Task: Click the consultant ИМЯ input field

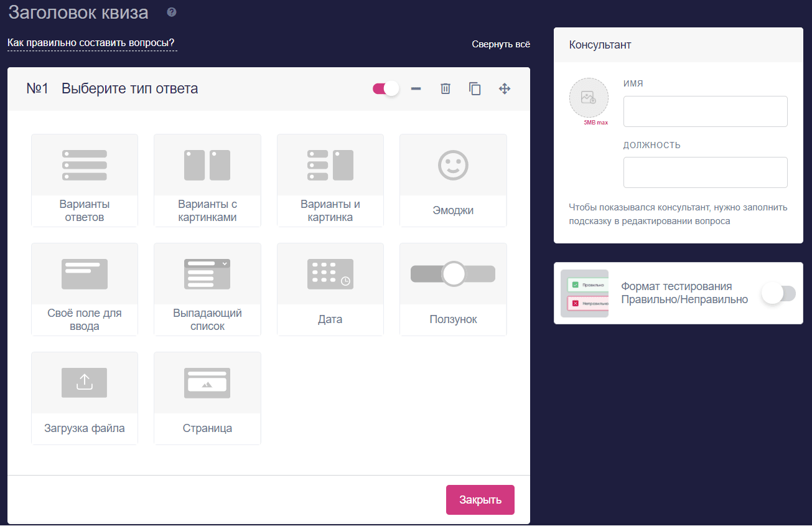Action: point(705,111)
